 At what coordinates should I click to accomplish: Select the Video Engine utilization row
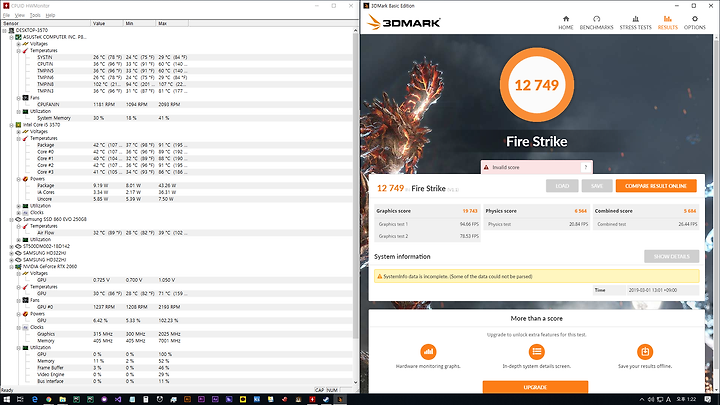point(177,375)
